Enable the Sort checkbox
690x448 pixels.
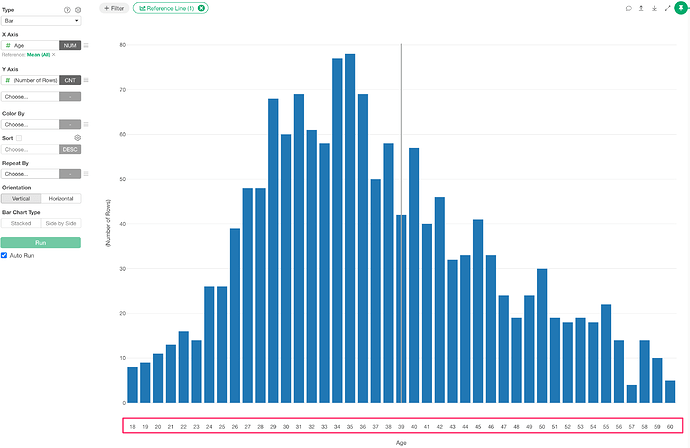tap(19, 138)
